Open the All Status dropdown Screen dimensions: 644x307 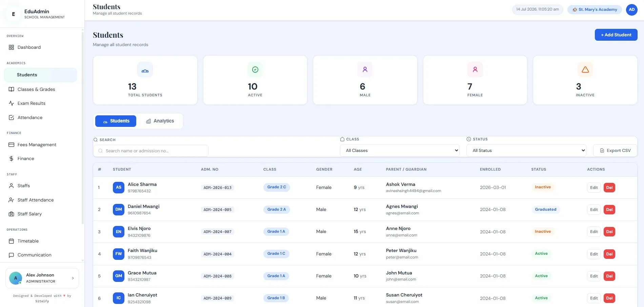pos(526,150)
